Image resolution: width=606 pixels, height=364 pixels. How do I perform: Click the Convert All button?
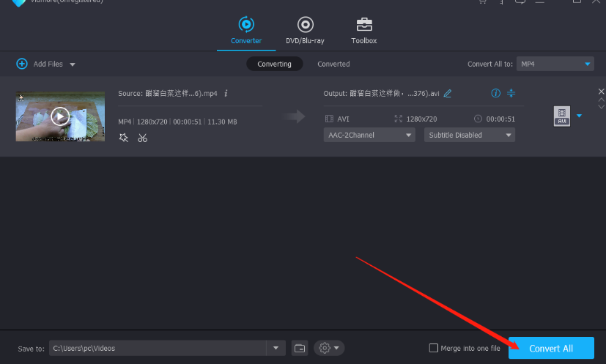coord(551,348)
